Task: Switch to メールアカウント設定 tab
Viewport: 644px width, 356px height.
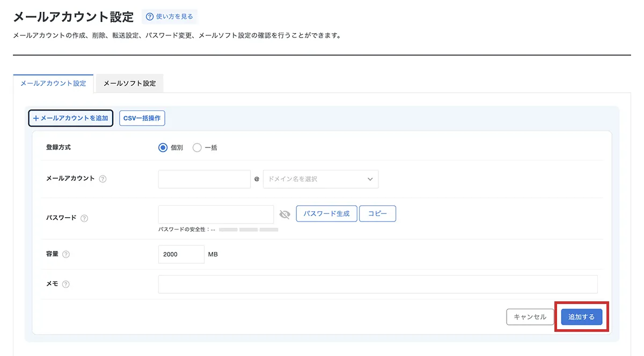Action: point(53,84)
